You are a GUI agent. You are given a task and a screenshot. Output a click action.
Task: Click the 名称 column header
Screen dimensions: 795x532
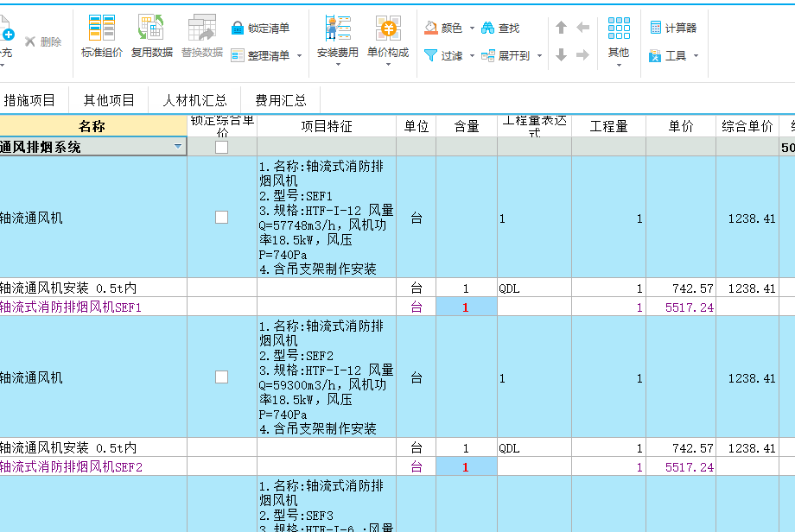(x=92, y=126)
